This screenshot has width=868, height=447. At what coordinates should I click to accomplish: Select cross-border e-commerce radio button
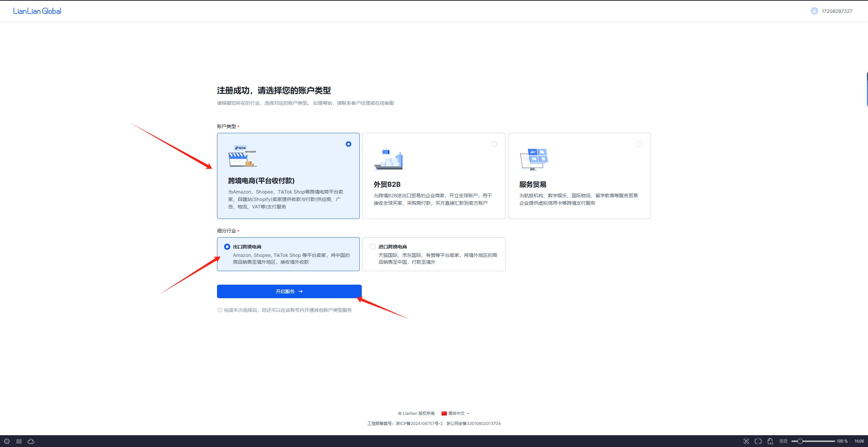pos(348,144)
